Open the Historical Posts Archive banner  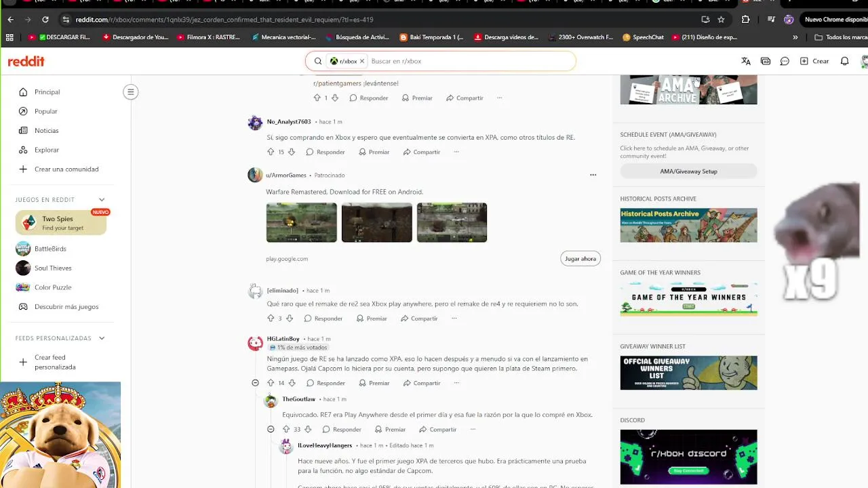[x=688, y=225]
